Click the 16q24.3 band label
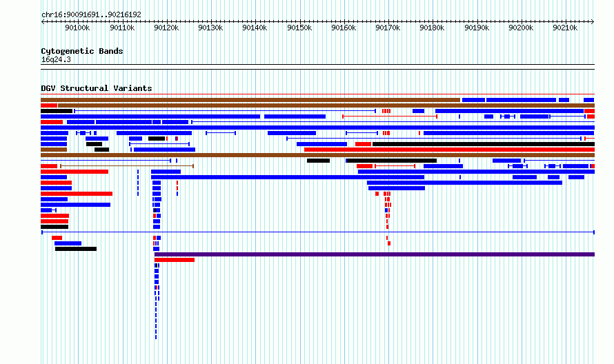 click(56, 59)
